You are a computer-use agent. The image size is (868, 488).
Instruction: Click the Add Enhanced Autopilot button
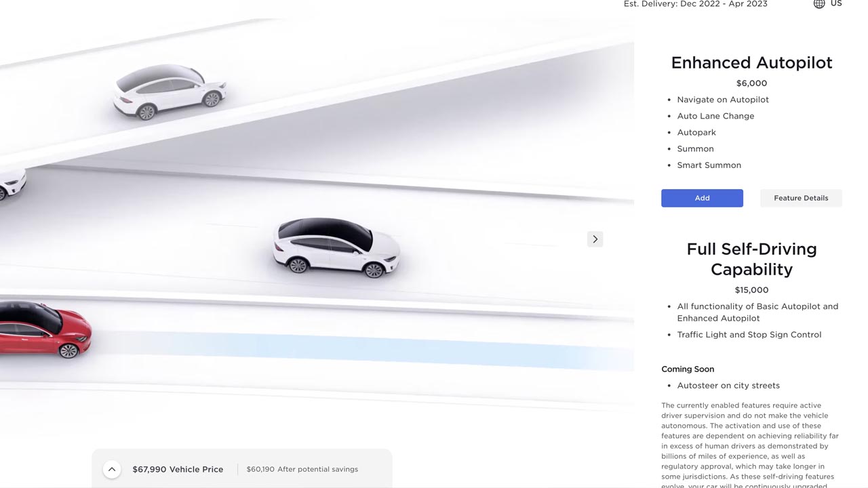pos(702,198)
